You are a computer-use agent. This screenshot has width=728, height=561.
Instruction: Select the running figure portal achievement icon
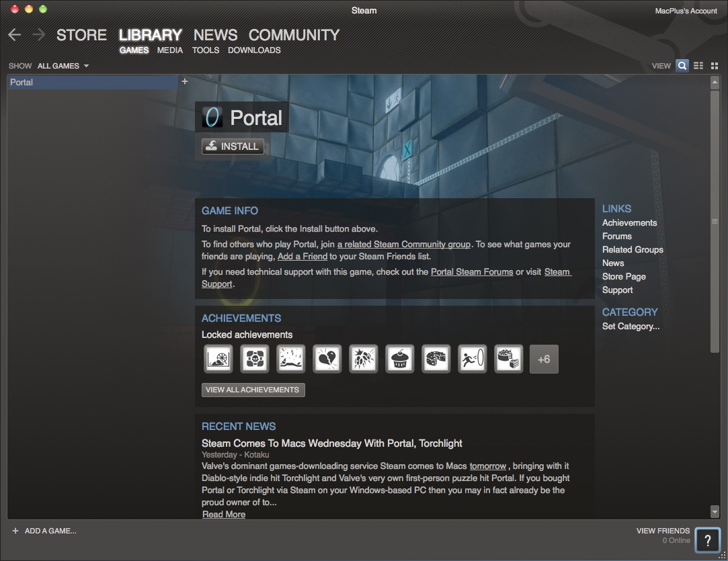pyautogui.click(x=472, y=359)
